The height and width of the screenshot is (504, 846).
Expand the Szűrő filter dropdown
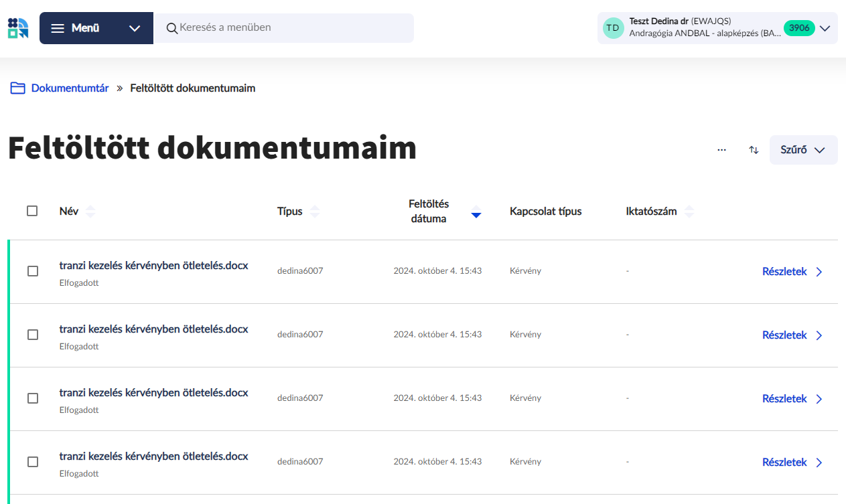tap(803, 150)
